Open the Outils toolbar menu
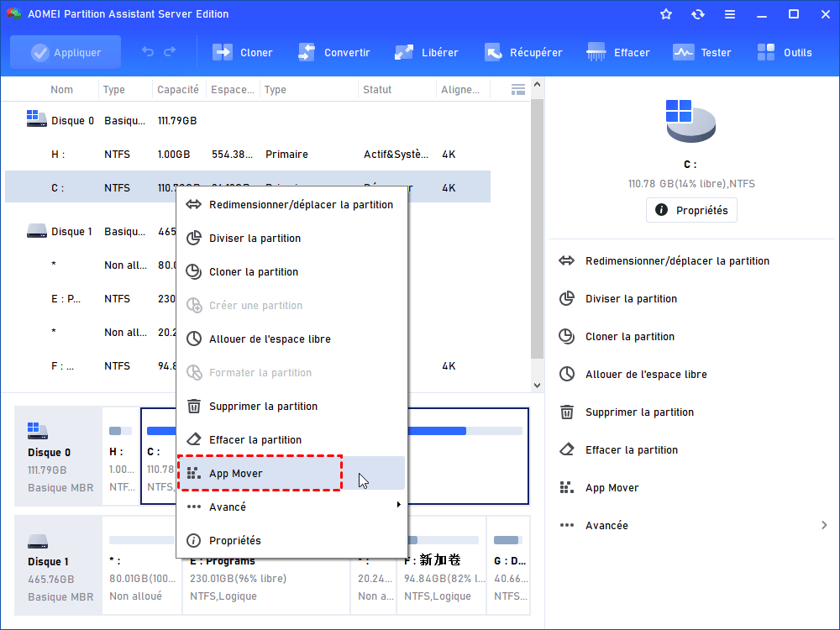This screenshot has height=630, width=840. click(785, 52)
